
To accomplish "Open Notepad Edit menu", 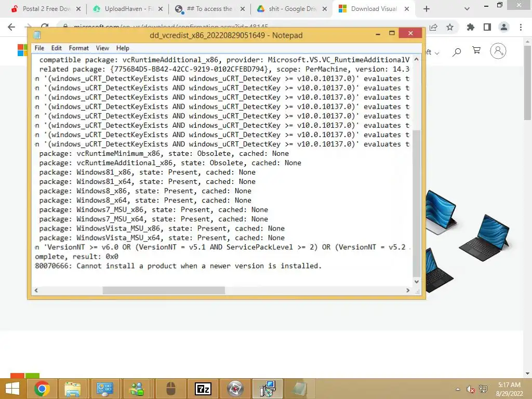I will (x=56, y=48).
